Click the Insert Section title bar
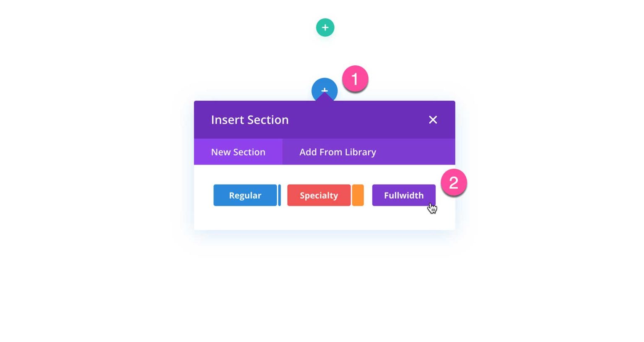The height and width of the screenshot is (342, 644). (250, 120)
